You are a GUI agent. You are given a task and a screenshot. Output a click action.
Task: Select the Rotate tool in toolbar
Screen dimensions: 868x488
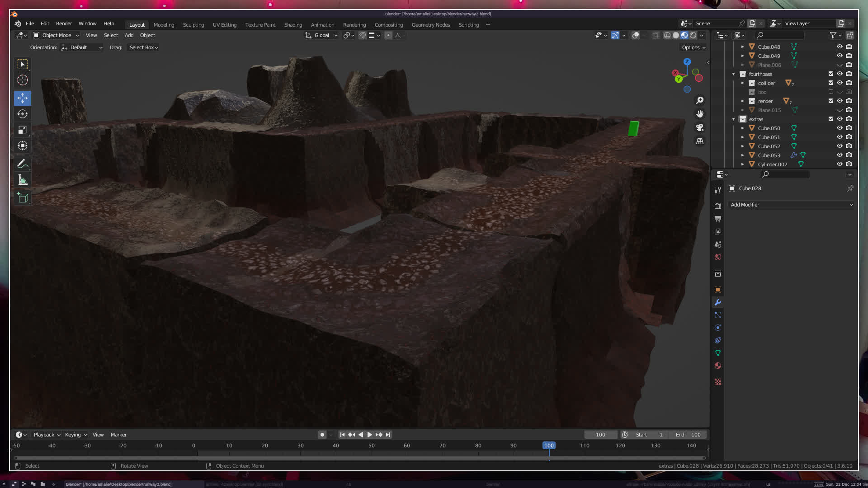(23, 114)
